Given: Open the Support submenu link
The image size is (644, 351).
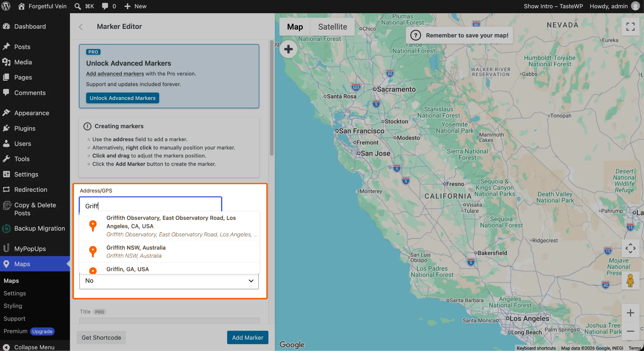Looking at the screenshot, I should [x=14, y=318].
